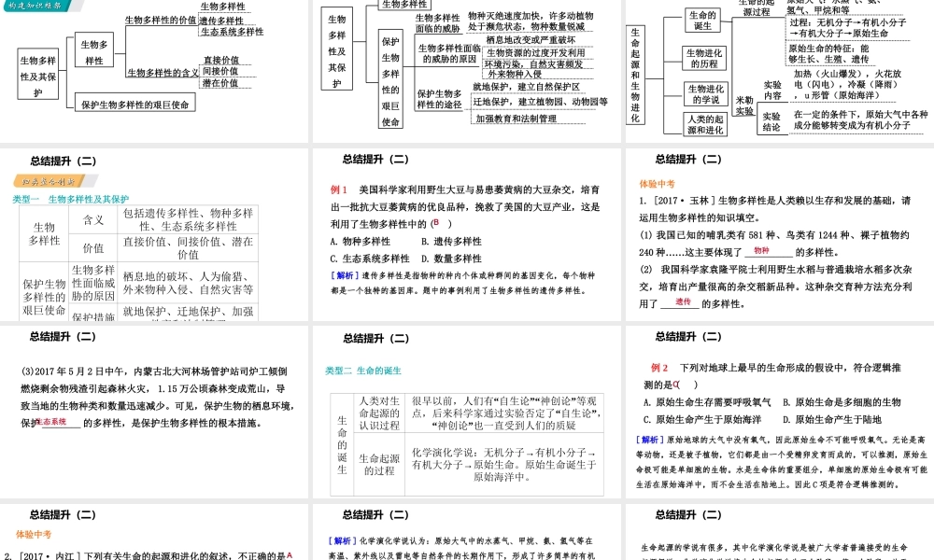
Task: Click the 生物进化的历程 box
Action: pos(704,58)
